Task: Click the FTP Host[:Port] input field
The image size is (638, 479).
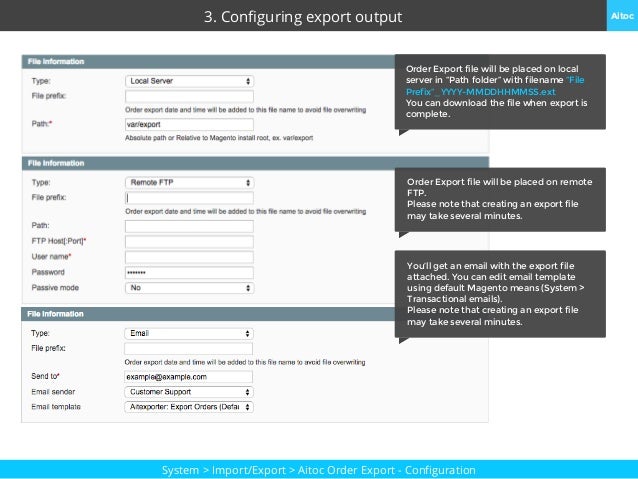Action: tap(189, 242)
